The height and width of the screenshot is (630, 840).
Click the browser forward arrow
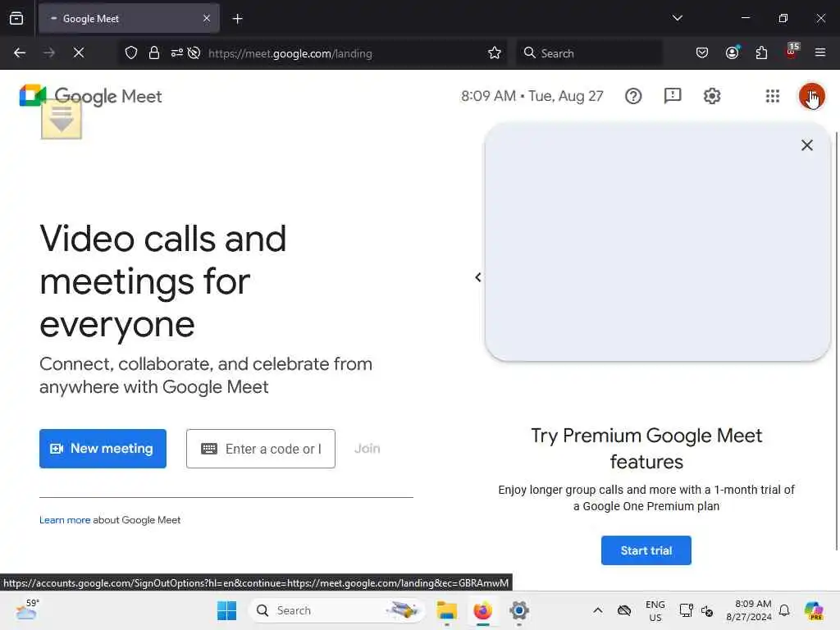[x=49, y=53]
